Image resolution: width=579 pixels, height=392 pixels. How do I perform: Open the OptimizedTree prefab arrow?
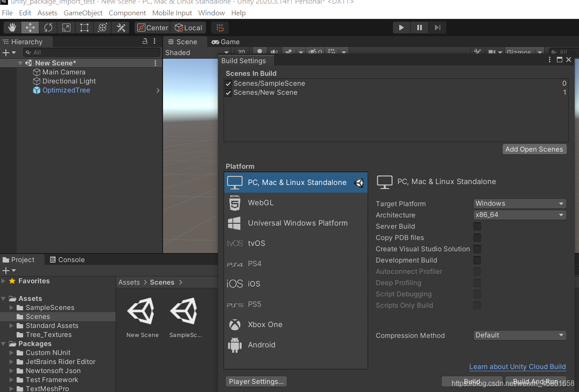pos(158,90)
